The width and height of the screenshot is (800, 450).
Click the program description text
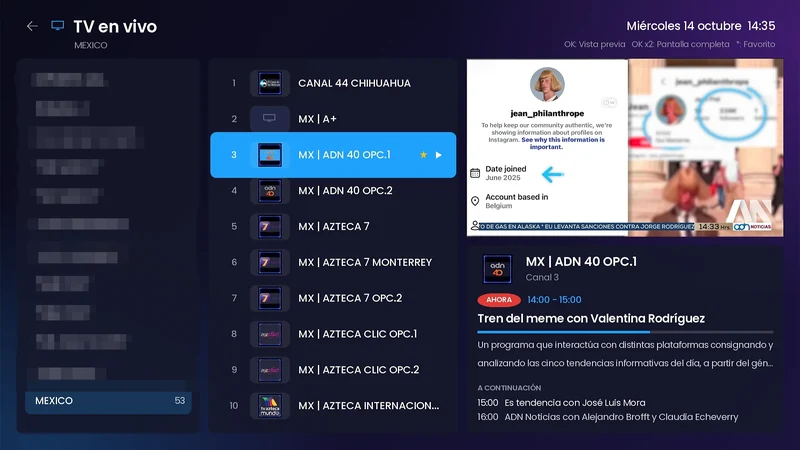pos(625,354)
